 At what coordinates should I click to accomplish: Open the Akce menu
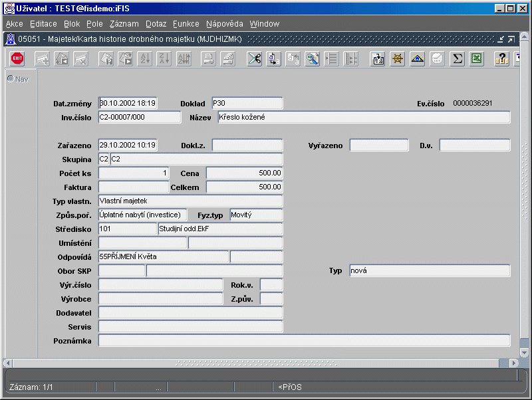click(14, 24)
